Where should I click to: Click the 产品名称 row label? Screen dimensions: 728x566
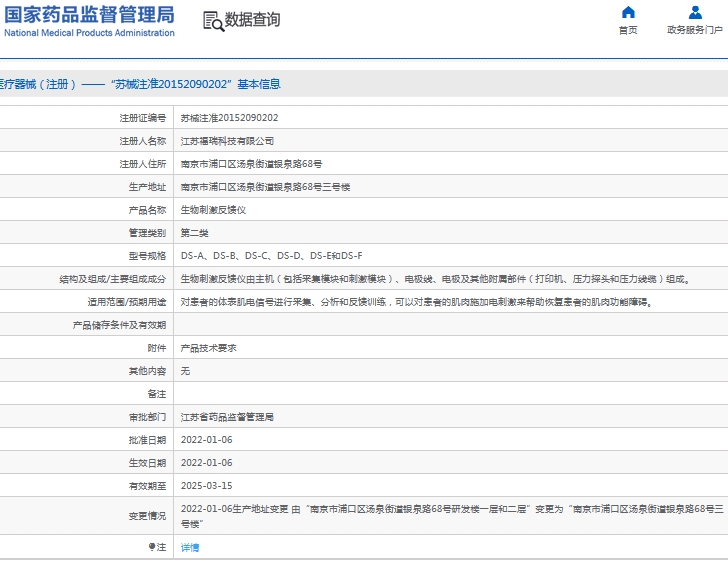click(x=147, y=210)
